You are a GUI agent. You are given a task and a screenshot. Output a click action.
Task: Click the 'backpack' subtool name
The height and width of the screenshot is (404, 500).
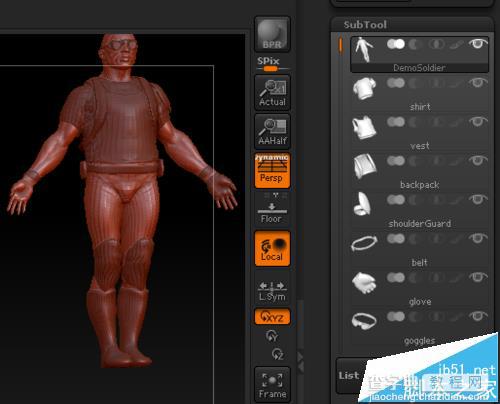tap(420, 185)
